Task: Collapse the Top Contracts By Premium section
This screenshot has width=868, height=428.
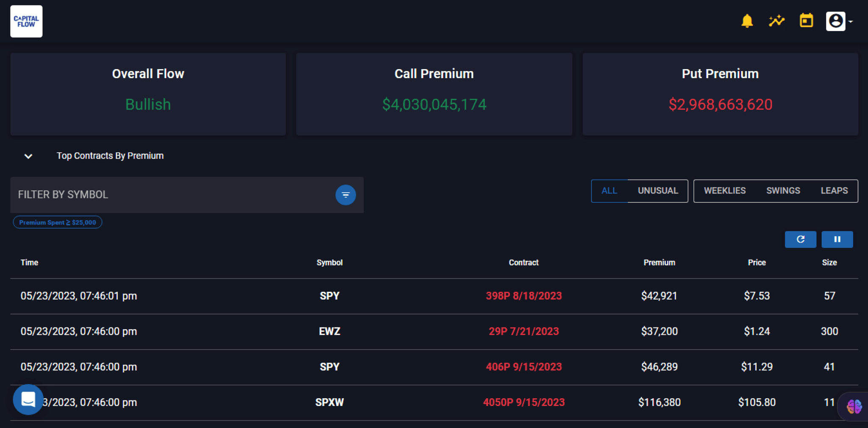Action: pyautogui.click(x=28, y=156)
